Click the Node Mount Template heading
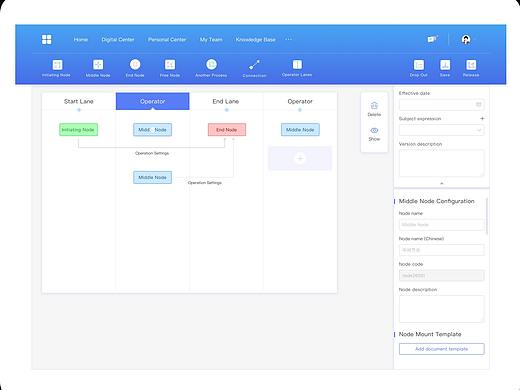520x390 pixels. tap(430, 334)
